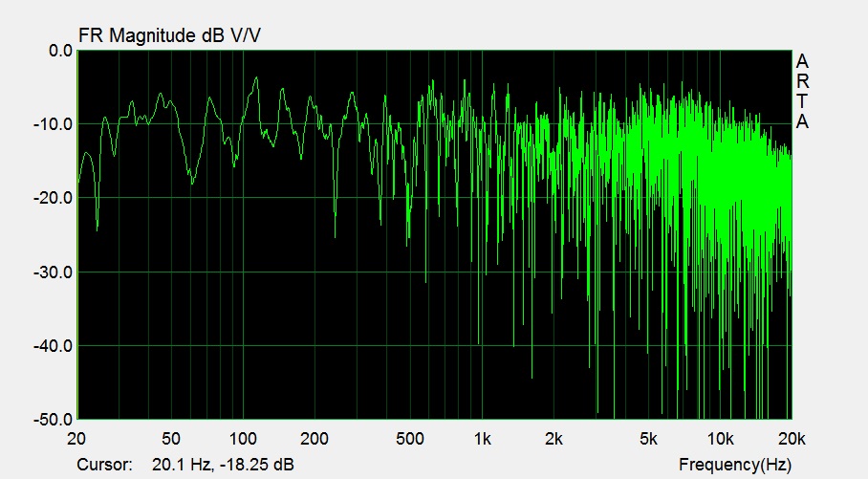Image resolution: width=868 pixels, height=479 pixels.
Task: Click the -50.0 dB axis label
Action: (x=54, y=419)
